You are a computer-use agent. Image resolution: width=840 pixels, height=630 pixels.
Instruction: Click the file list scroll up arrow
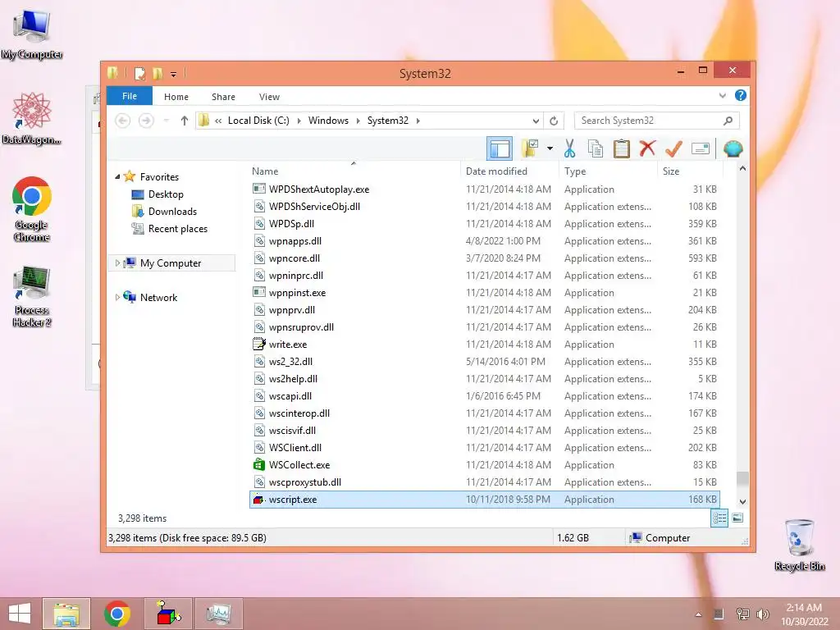pyautogui.click(x=742, y=168)
